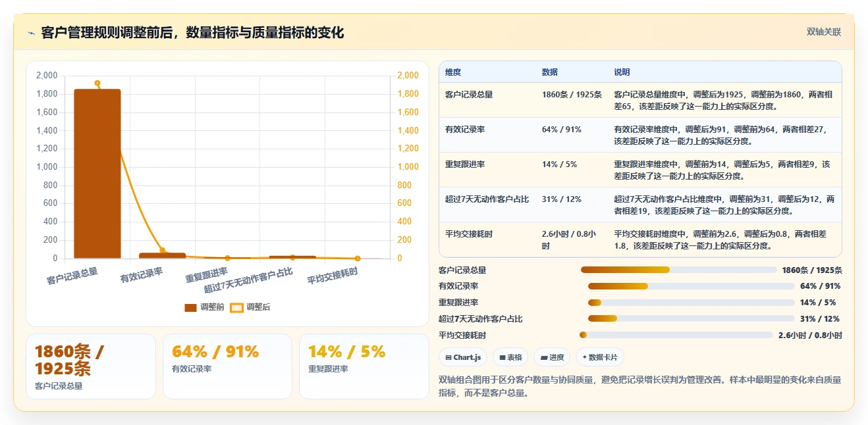Click the tall 客户记录总量 bar in the chart
The width and height of the screenshot is (868, 425).
[x=97, y=174]
